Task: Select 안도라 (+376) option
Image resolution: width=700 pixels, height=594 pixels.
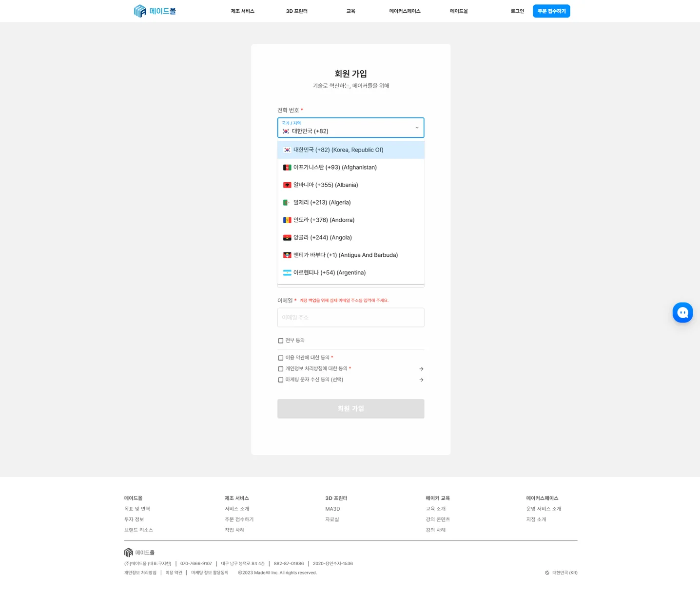Action: coord(350,220)
